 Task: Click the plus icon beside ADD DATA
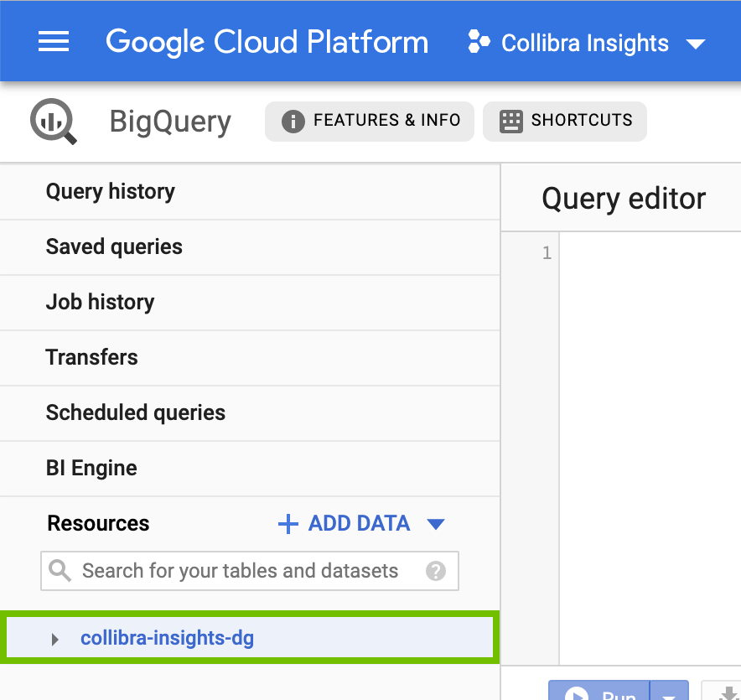(287, 523)
